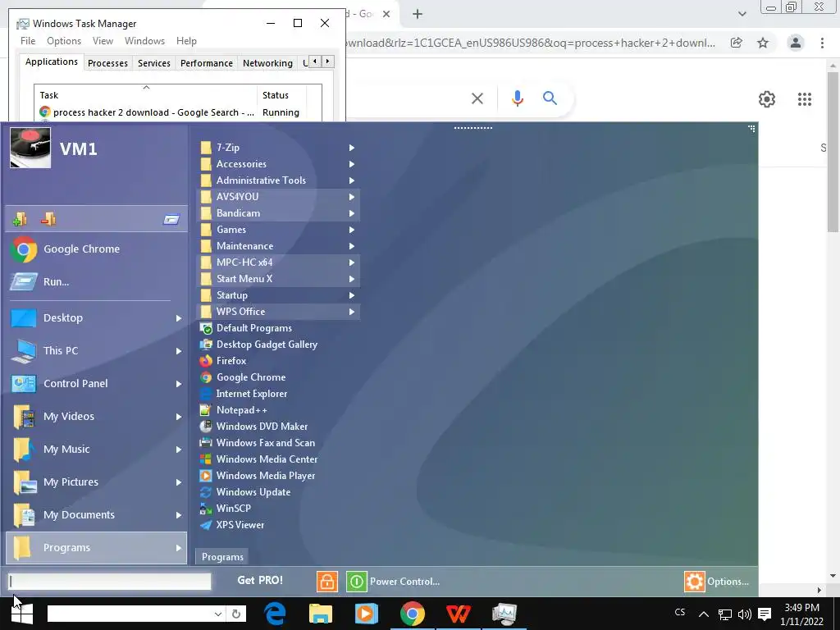Image resolution: width=840 pixels, height=630 pixels.
Task: Click the Programs label at list bottom
Action: coord(222,557)
